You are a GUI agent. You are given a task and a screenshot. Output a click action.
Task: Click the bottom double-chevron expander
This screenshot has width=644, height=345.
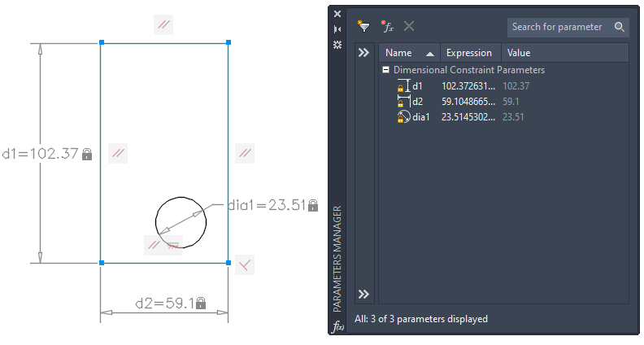click(363, 294)
